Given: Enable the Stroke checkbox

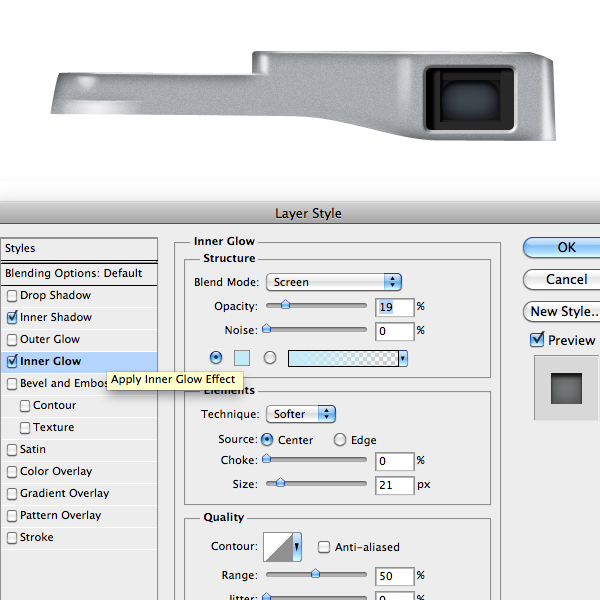Looking at the screenshot, I should tap(12, 538).
